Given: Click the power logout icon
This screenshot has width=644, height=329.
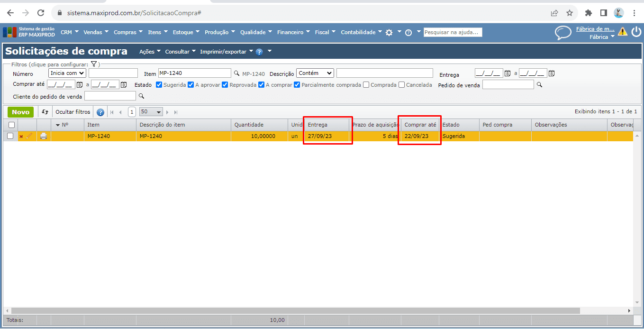Looking at the screenshot, I should click(x=636, y=32).
